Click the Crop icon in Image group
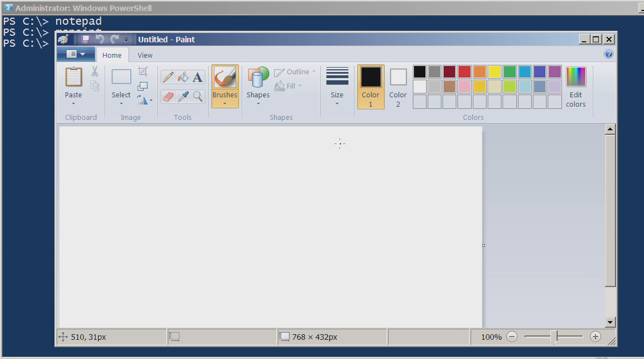Viewport: 644px width, 359px height. (x=143, y=71)
